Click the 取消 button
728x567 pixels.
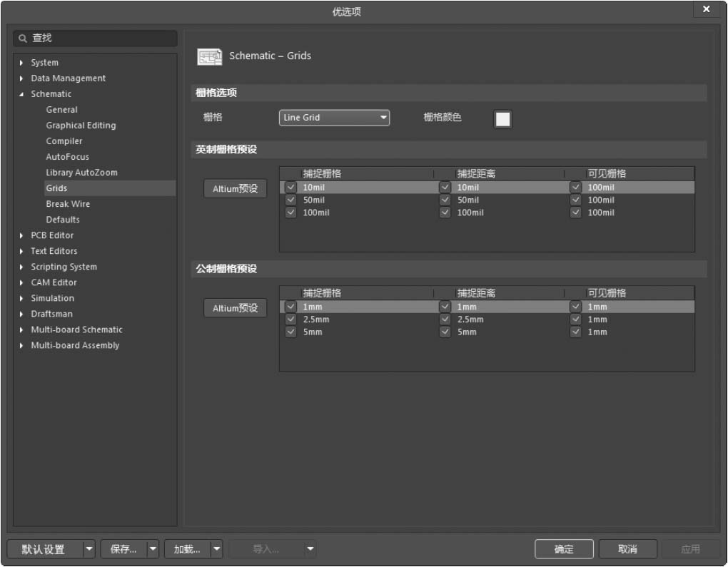627,549
